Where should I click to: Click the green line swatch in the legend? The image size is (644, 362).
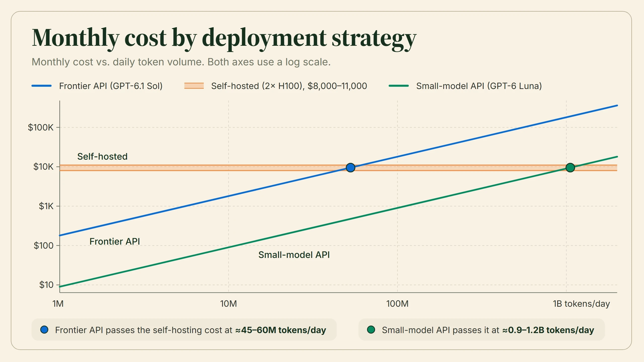[399, 86]
